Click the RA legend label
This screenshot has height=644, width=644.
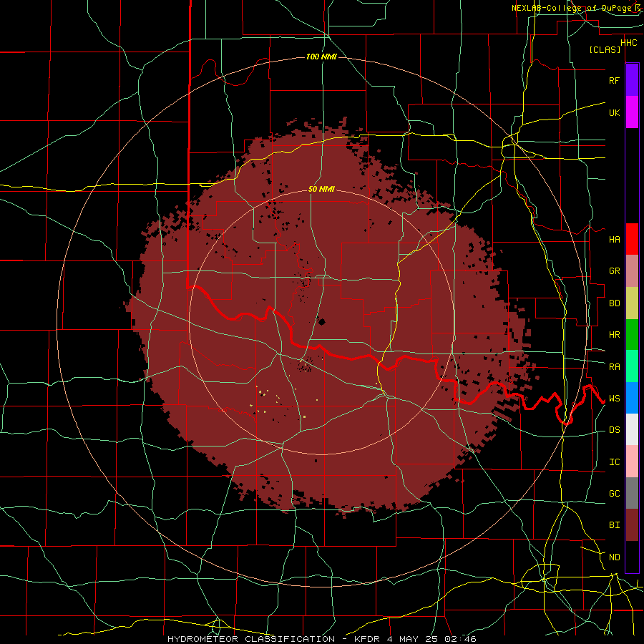(614, 367)
